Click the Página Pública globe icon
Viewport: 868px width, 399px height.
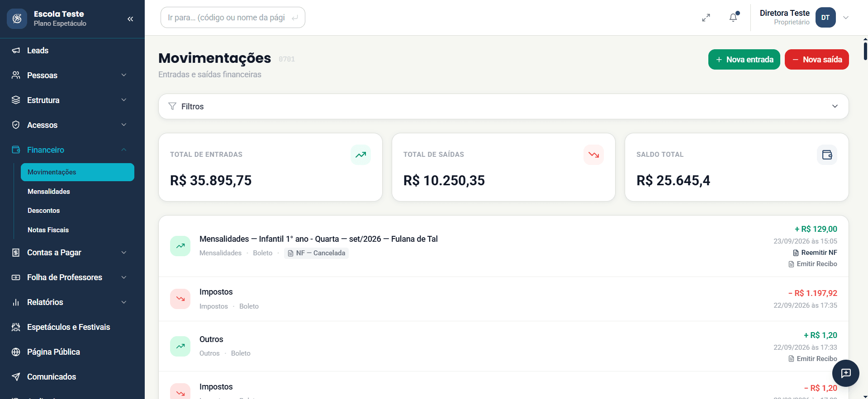(16, 352)
